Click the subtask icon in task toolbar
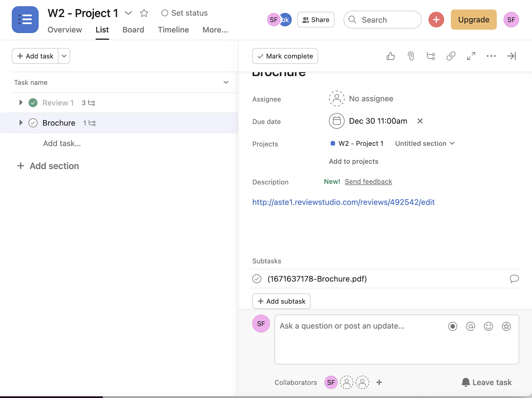The image size is (532, 398). (x=431, y=56)
